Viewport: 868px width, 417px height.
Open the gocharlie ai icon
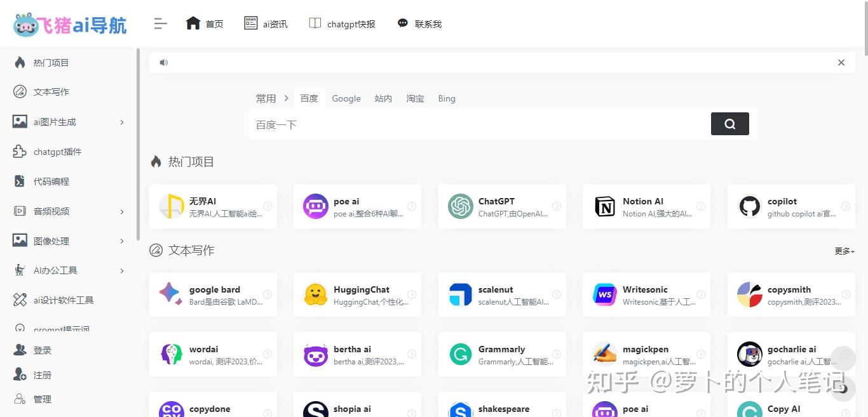[x=750, y=354]
